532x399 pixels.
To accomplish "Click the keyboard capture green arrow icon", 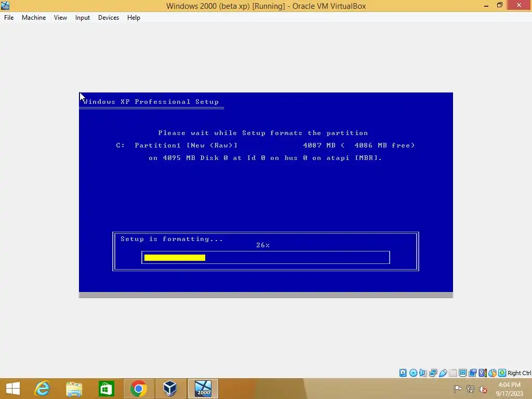I will click(x=502, y=373).
